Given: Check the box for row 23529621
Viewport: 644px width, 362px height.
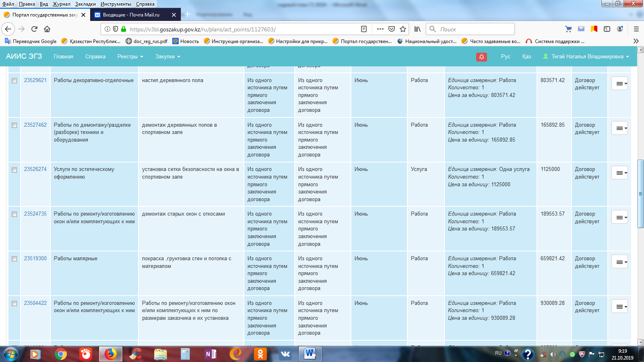Looking at the screenshot, I should pos(14,80).
